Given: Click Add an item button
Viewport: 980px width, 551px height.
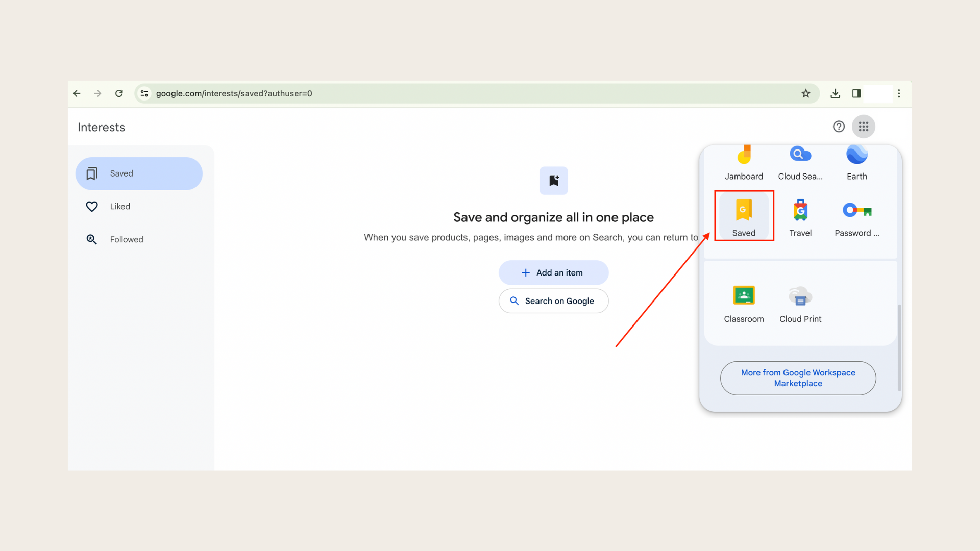Looking at the screenshot, I should tap(553, 272).
